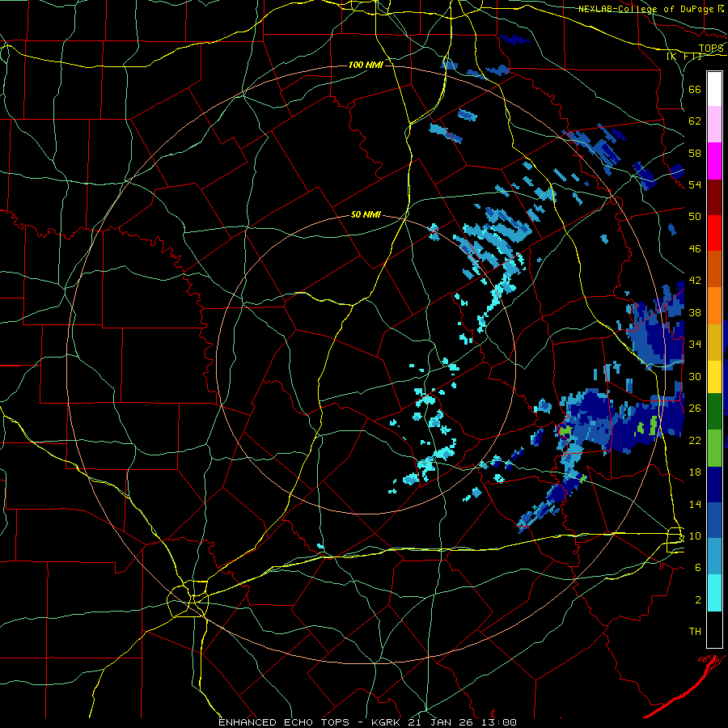The width and height of the screenshot is (728, 728).
Task: Click the "34" legend value
Action: (x=695, y=345)
